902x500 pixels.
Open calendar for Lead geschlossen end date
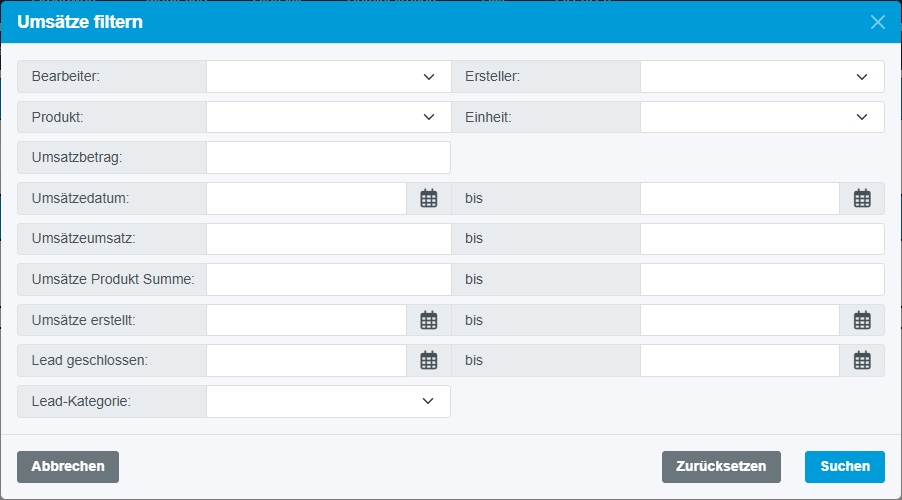(x=862, y=360)
